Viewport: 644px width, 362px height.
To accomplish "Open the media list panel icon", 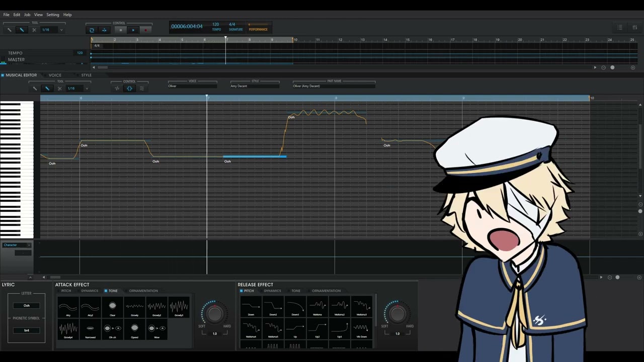I will pyautogui.click(x=620, y=27).
